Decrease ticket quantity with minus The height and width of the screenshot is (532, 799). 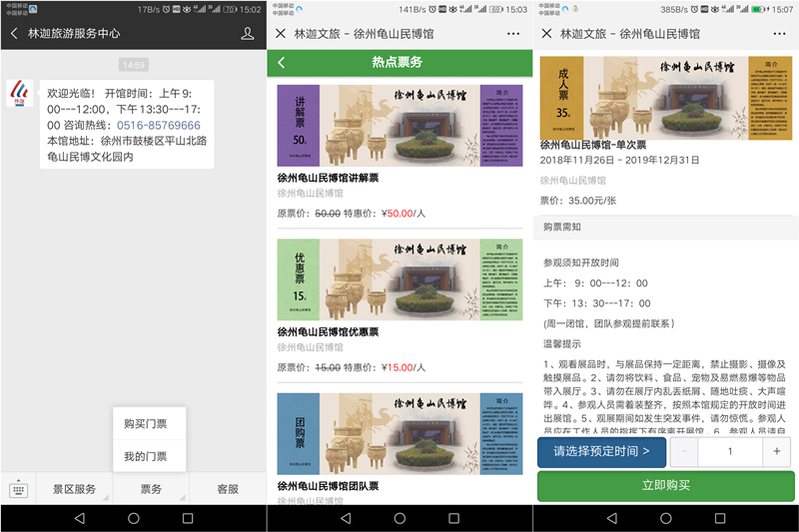tap(684, 451)
